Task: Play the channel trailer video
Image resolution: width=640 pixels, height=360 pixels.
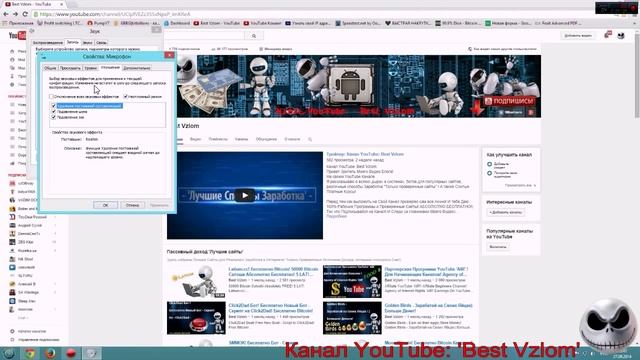Action: [x=244, y=196]
